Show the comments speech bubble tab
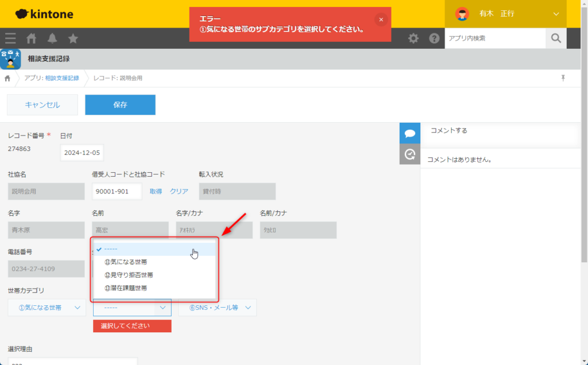This screenshot has height=365, width=588. (x=409, y=133)
